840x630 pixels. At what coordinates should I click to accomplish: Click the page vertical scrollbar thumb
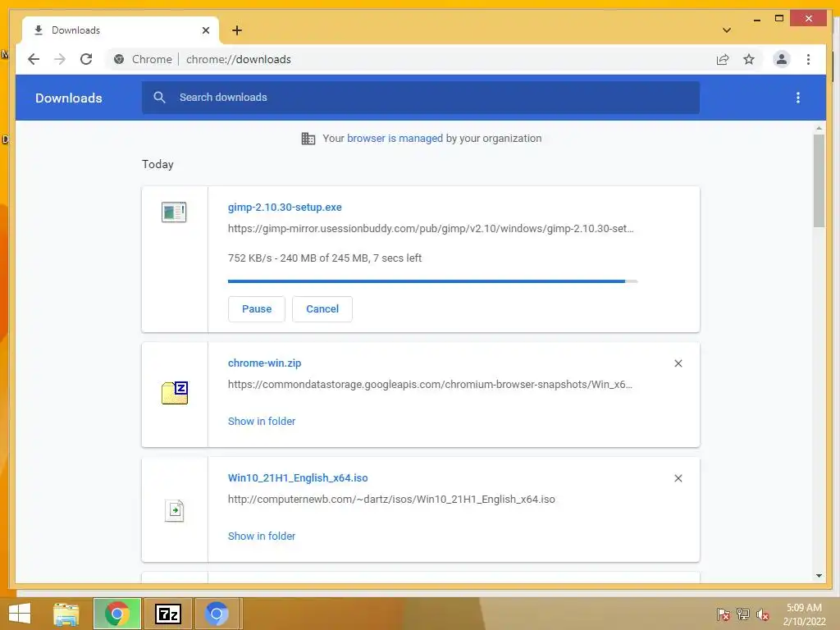click(x=819, y=181)
